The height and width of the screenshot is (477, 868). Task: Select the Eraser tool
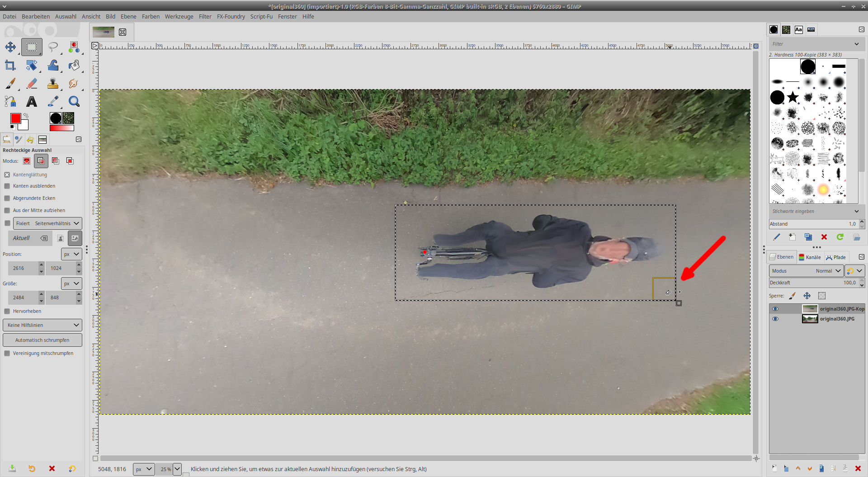point(32,84)
